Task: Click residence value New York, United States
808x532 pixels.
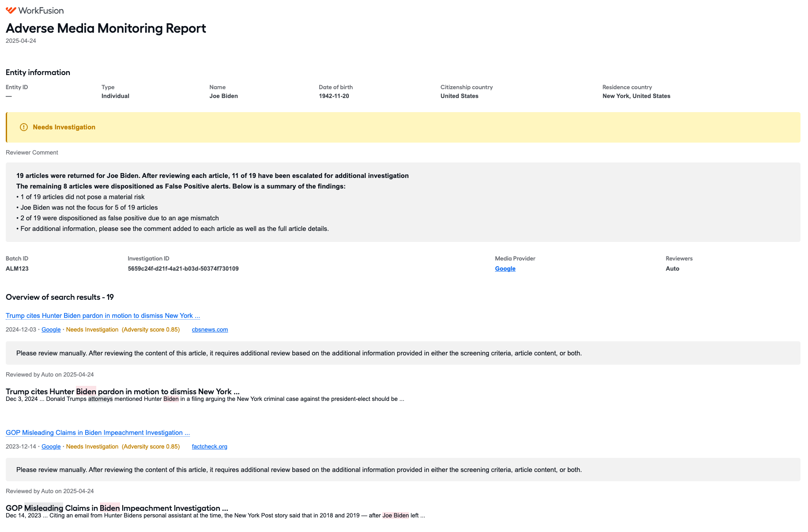Action: pyautogui.click(x=636, y=96)
